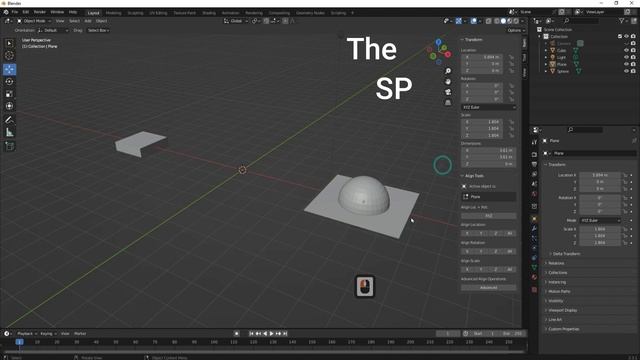Toggle the Collection exclude checkbox
Screen dimensions: 640x360
[620, 36]
